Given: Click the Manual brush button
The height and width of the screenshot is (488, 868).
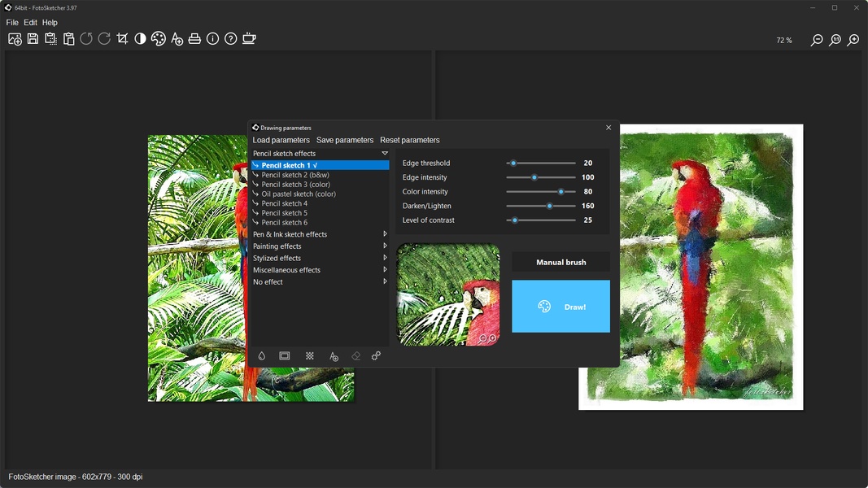Looking at the screenshot, I should coord(560,263).
